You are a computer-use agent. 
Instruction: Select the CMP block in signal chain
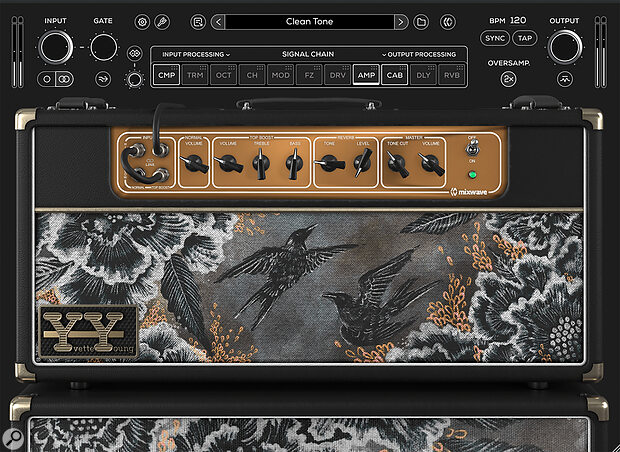click(166, 75)
